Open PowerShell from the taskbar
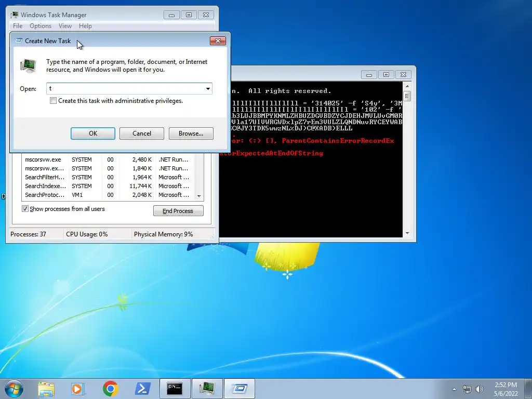Screen dimensions: 532x399 pyautogui.click(x=142, y=389)
